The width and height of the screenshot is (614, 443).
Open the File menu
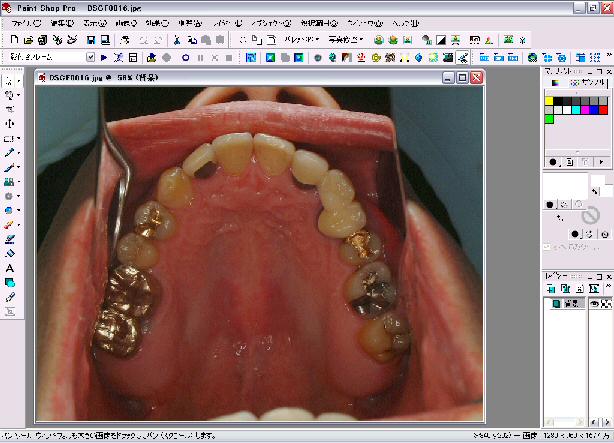(26, 24)
